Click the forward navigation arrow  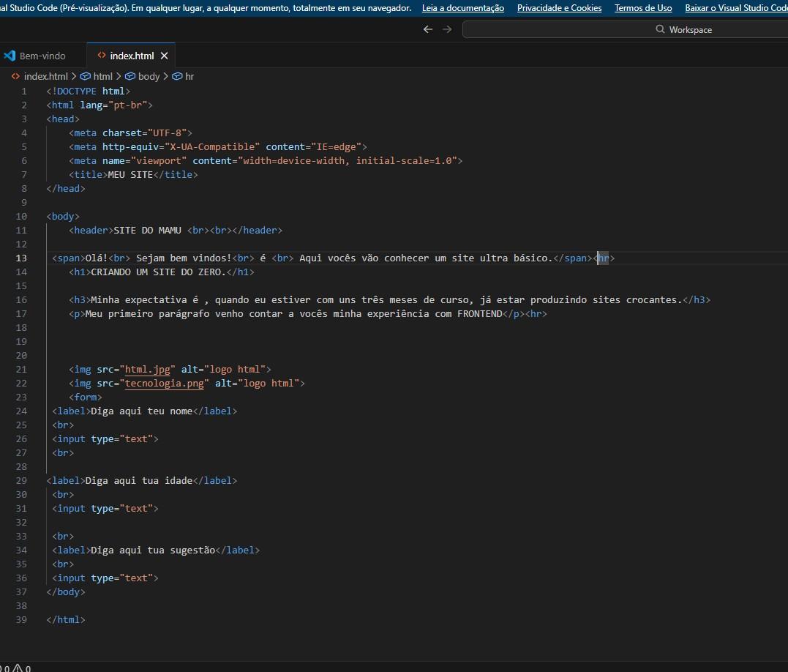(447, 29)
